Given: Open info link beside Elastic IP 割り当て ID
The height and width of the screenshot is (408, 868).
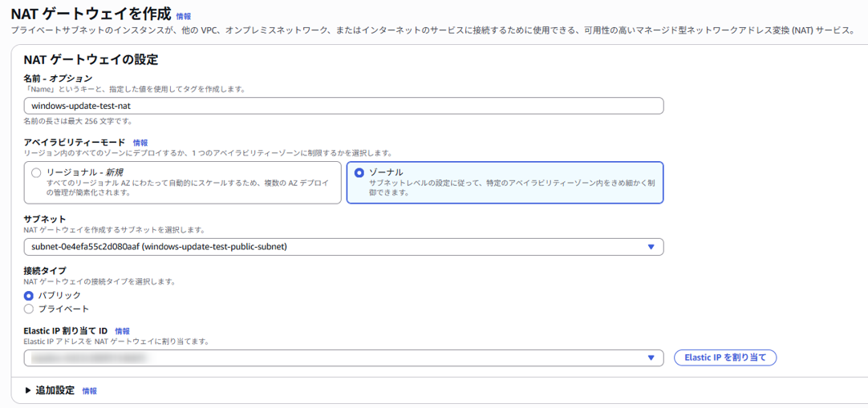Looking at the screenshot, I should (122, 331).
